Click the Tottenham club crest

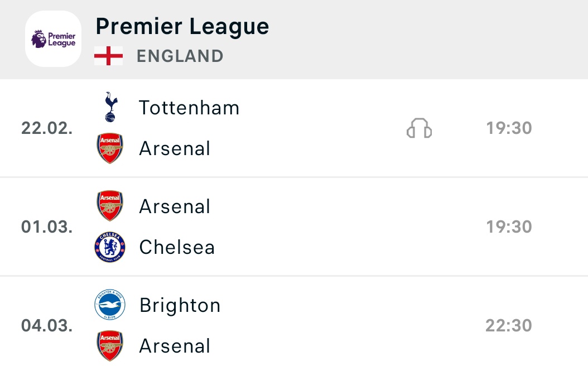(110, 107)
